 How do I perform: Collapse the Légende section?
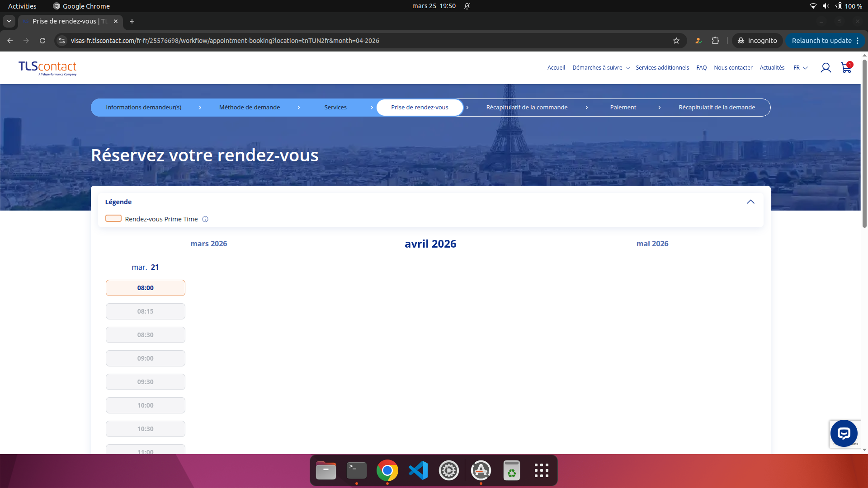click(x=751, y=202)
